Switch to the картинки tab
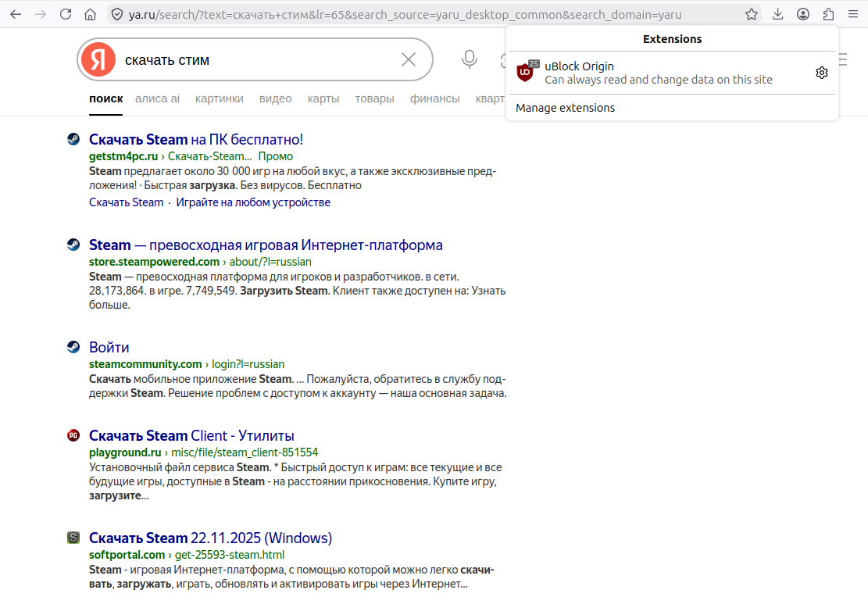 pos(220,98)
